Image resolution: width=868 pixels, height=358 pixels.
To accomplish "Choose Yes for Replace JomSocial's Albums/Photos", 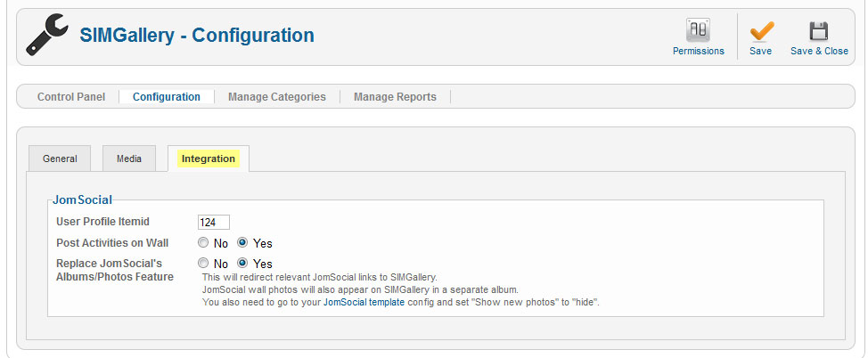I will pyautogui.click(x=242, y=264).
